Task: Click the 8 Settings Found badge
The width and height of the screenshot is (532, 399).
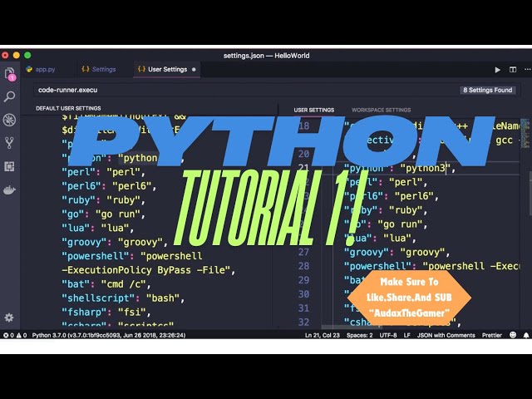Action: 488,90
